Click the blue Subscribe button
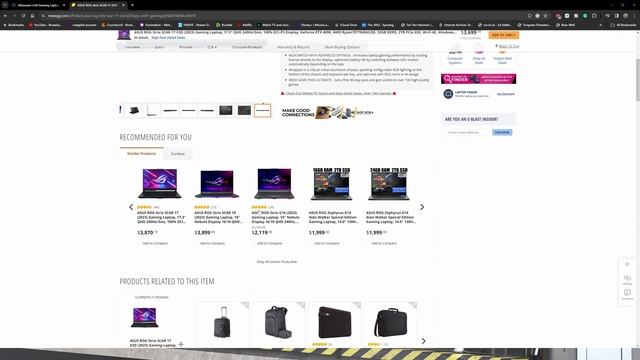The height and width of the screenshot is (360, 640). pyautogui.click(x=502, y=132)
